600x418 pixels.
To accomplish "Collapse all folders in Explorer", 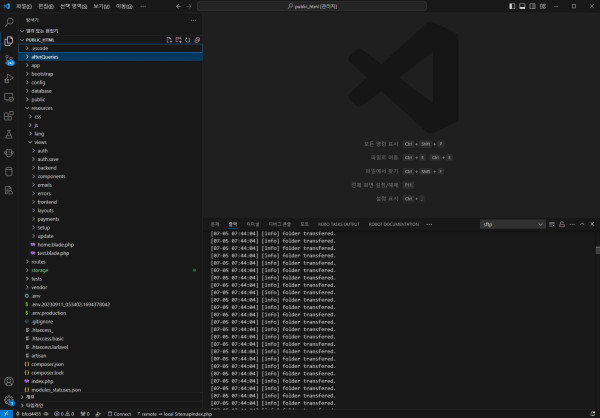I will (x=197, y=40).
